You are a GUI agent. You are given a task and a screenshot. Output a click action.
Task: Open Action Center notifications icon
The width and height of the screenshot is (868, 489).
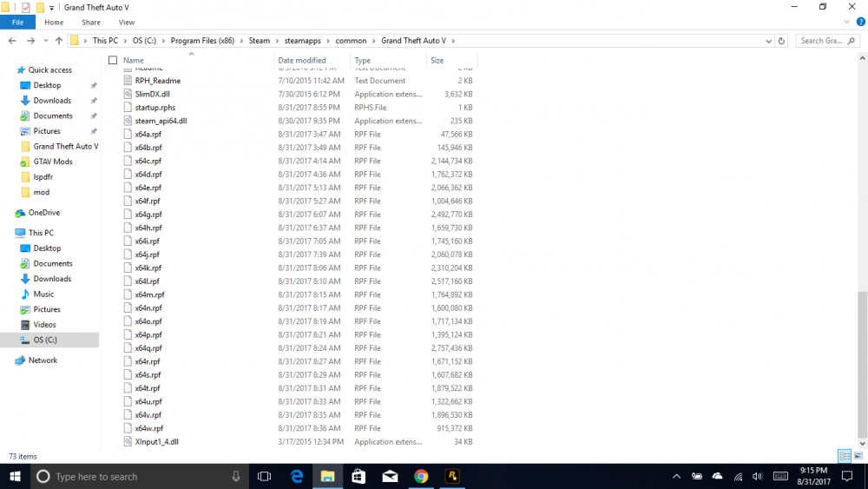click(847, 476)
